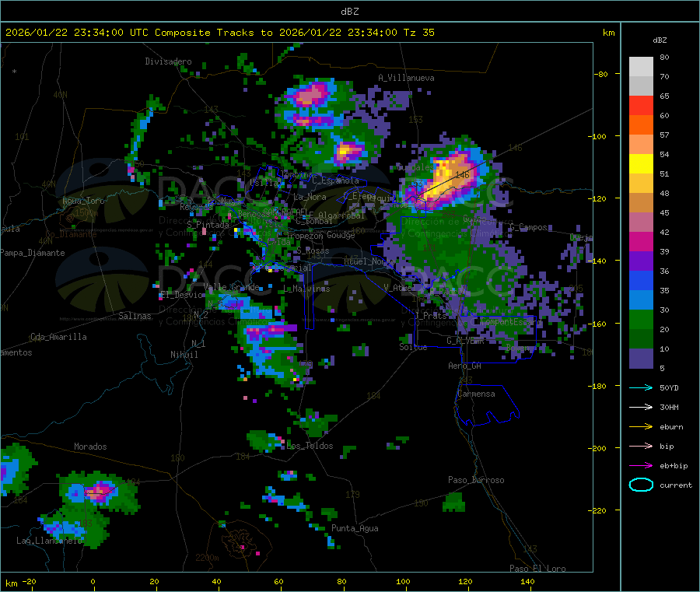Click the Cda_Amarilla place label
Screen dimensions: 700x592
(x=58, y=337)
